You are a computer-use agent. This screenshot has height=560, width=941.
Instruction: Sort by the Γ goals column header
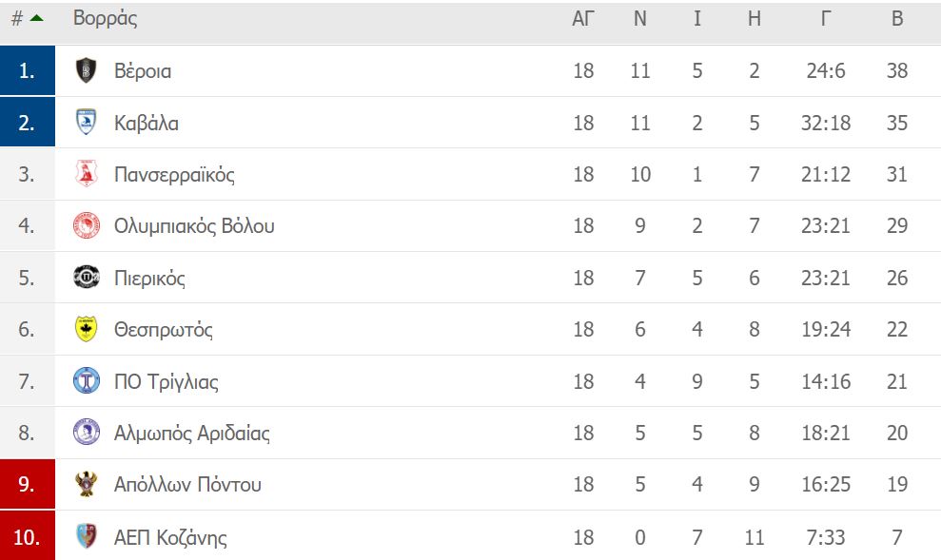click(826, 19)
